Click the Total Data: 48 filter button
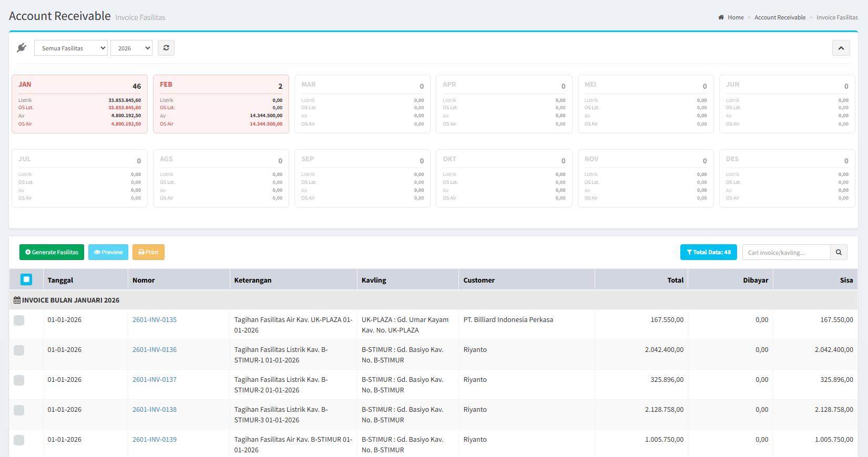Viewport: 868px width, 457px height. click(x=708, y=252)
